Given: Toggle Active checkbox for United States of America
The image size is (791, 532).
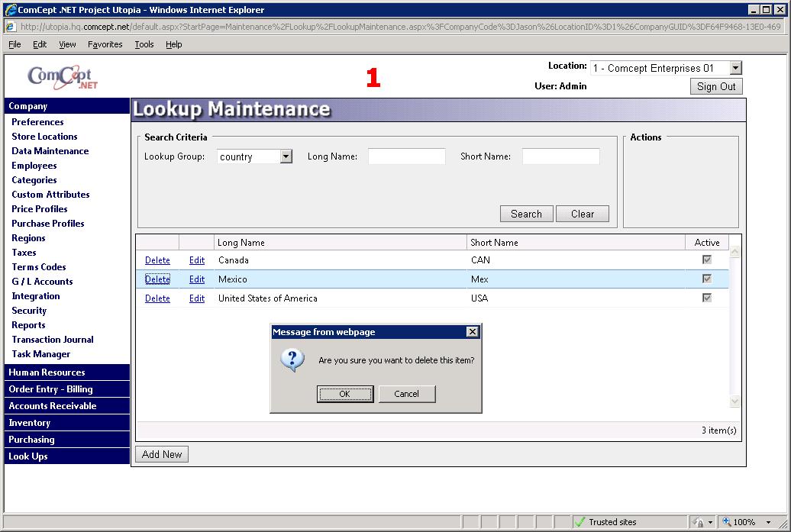Looking at the screenshot, I should tap(707, 298).
